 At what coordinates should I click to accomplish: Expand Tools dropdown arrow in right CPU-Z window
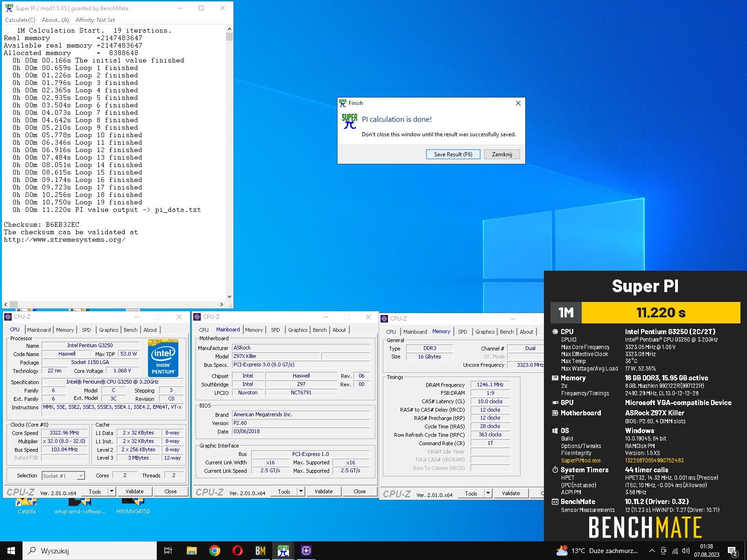pyautogui.click(x=488, y=493)
